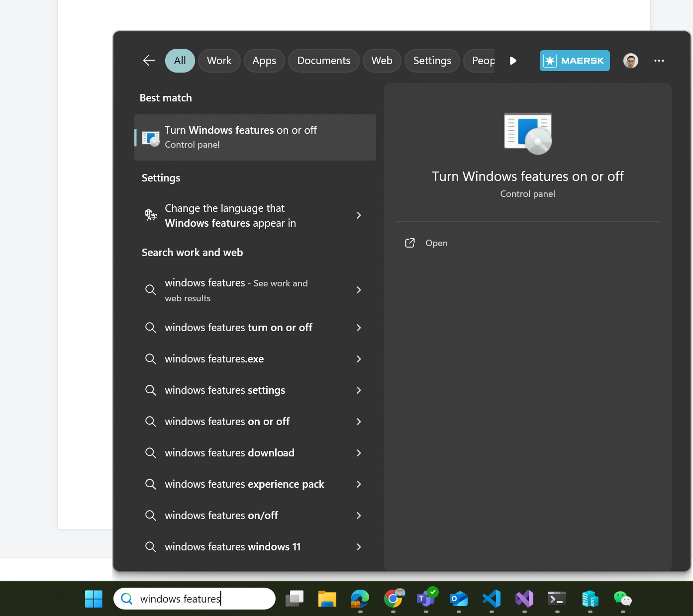This screenshot has width=693, height=616.
Task: Expand the 'Change the language' settings result
Action: pyautogui.click(x=359, y=215)
